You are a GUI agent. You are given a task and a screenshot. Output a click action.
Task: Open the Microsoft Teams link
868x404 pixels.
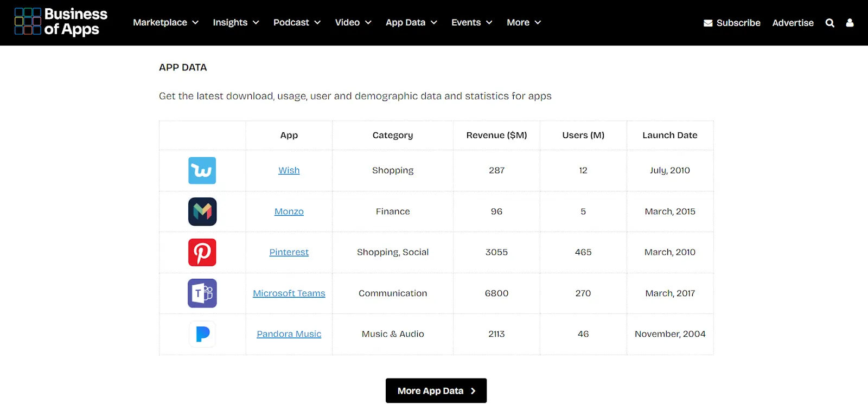pos(289,293)
